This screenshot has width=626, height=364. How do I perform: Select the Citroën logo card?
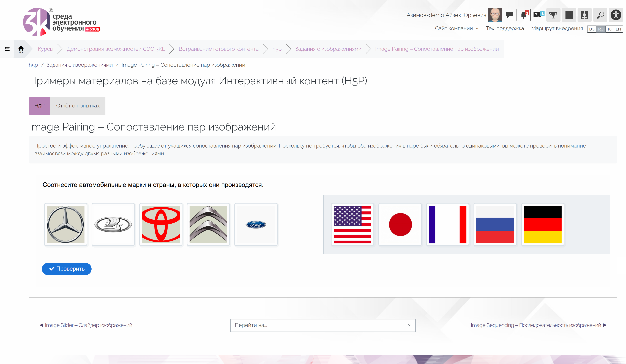coord(208,224)
